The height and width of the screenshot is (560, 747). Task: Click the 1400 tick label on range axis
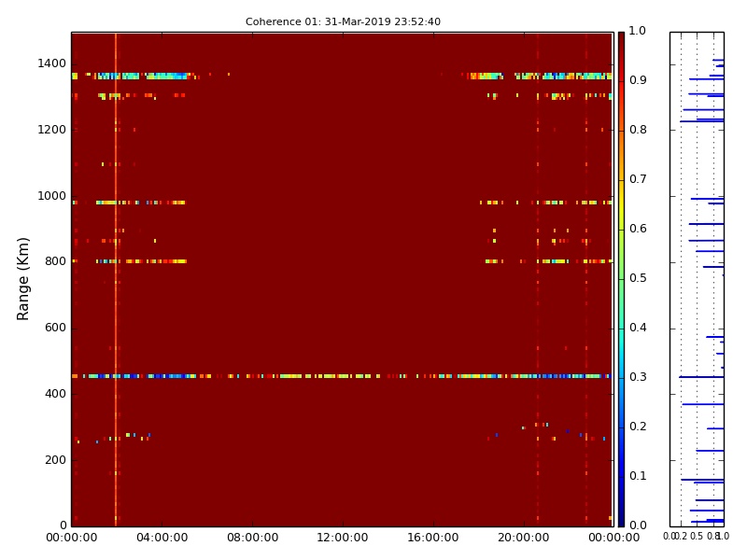tap(52, 63)
